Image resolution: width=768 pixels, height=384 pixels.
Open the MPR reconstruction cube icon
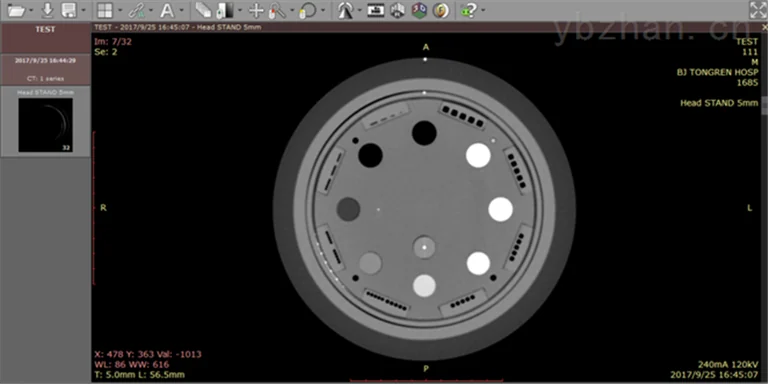pyautogui.click(x=397, y=10)
